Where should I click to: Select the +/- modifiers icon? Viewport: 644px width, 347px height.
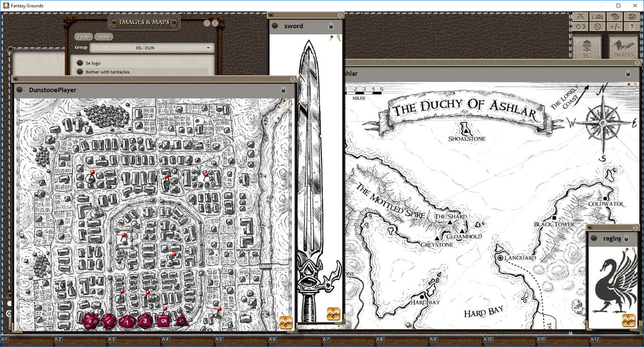click(x=615, y=26)
